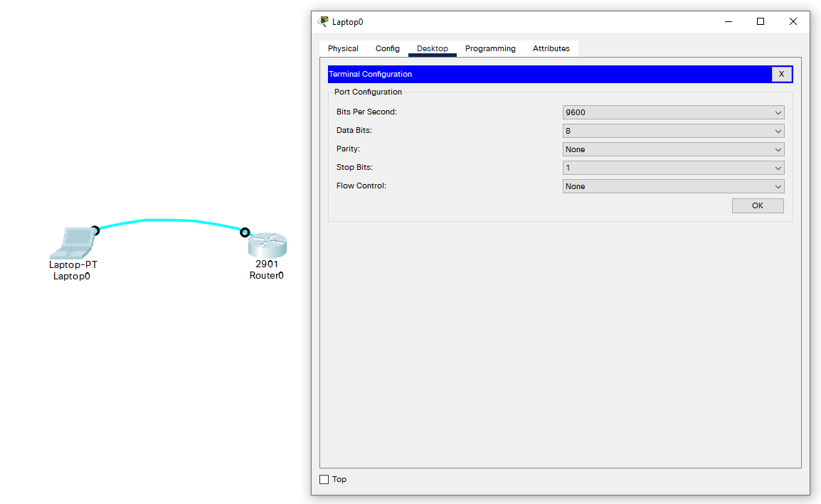Open the Flow Control dropdown
This screenshot has width=821, height=504.
tap(673, 186)
